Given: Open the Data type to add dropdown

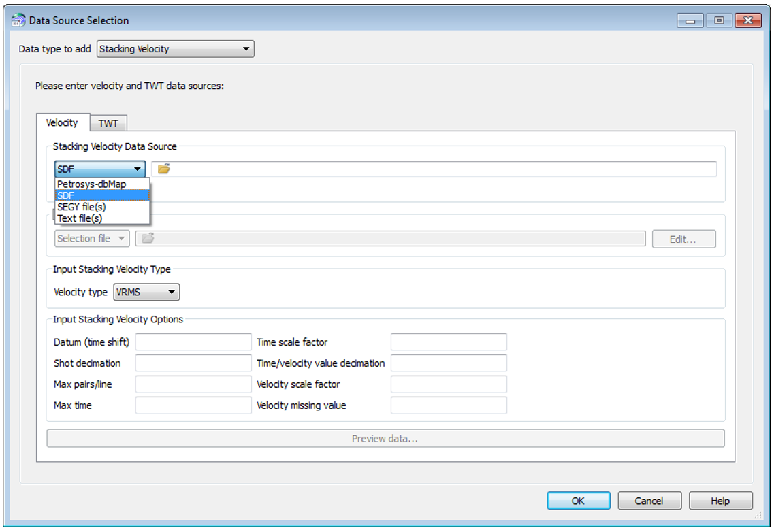Looking at the screenshot, I should click(x=176, y=49).
